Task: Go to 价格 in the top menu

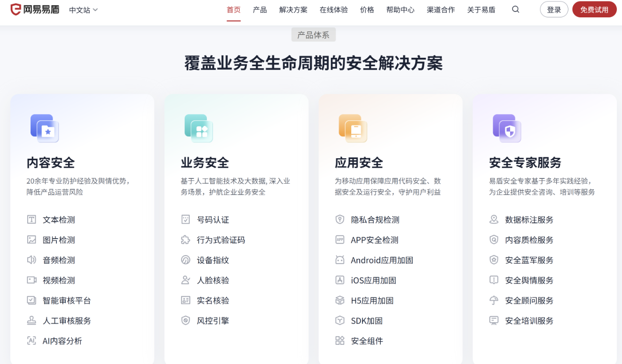Action: [367, 10]
